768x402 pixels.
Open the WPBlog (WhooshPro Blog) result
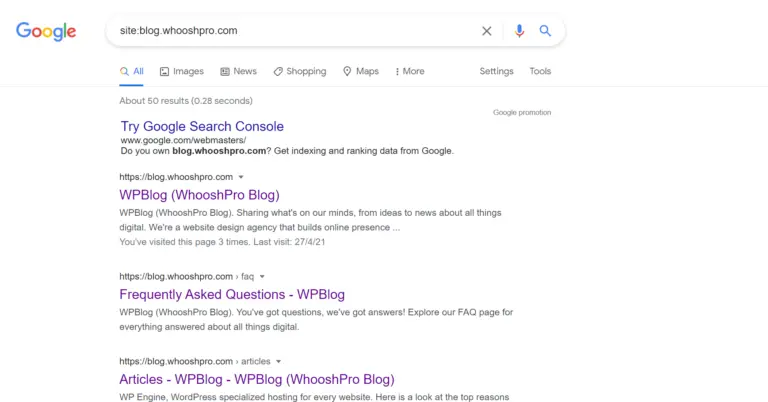pos(199,195)
